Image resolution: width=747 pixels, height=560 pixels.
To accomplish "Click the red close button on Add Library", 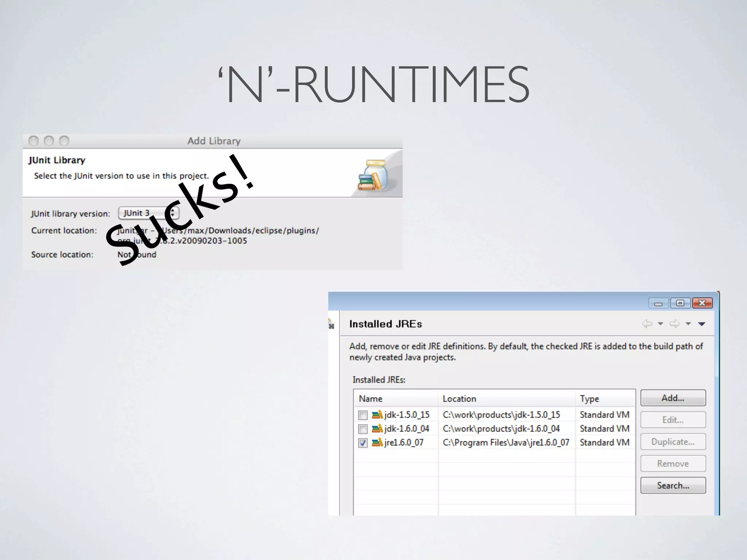I will tap(34, 141).
